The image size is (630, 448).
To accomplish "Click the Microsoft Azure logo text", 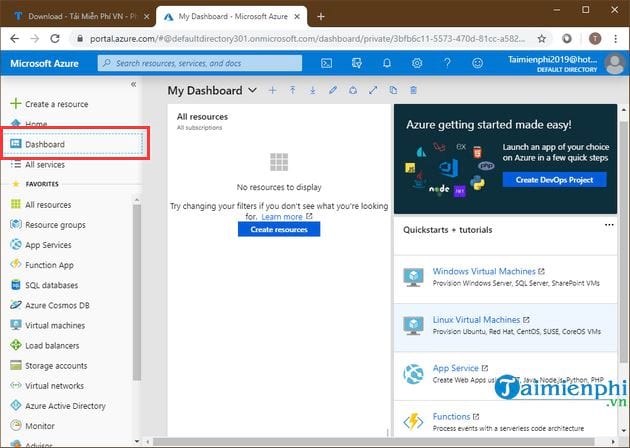I will pos(44,63).
